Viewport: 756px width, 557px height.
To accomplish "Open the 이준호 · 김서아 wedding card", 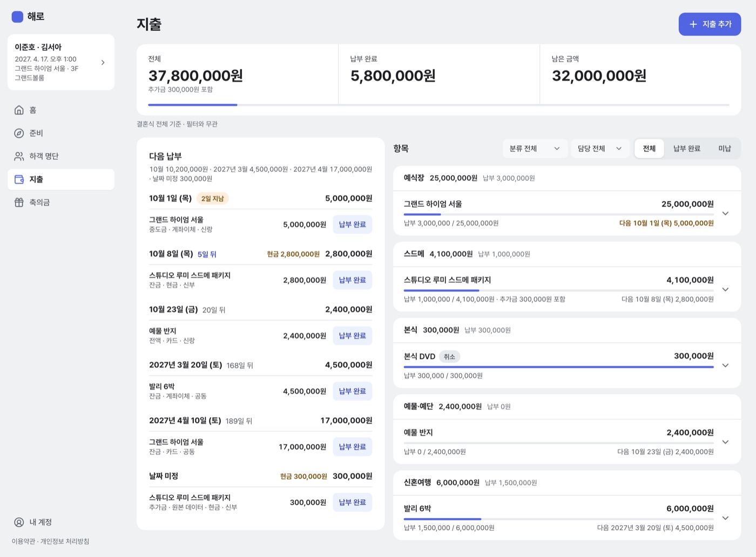I will coord(61,62).
